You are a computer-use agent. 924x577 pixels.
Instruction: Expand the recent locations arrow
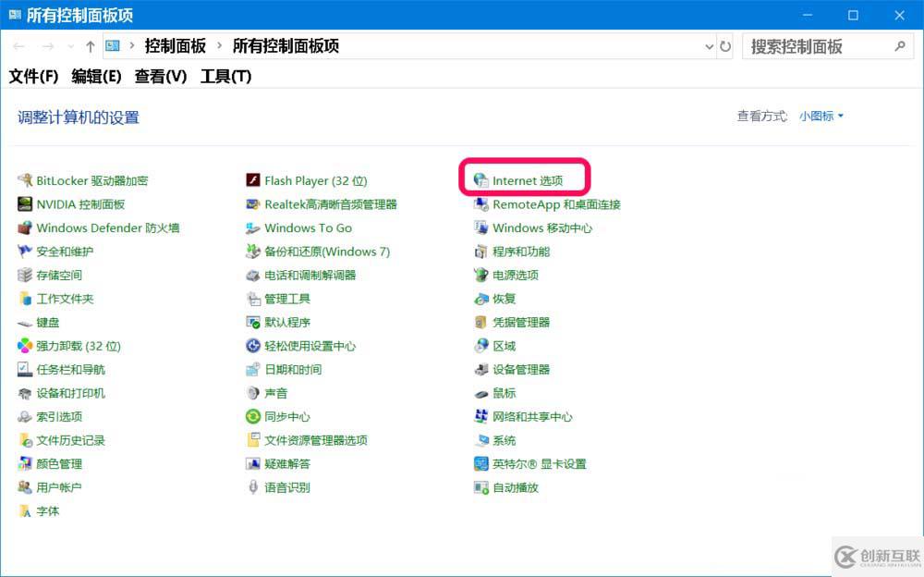tap(71, 46)
